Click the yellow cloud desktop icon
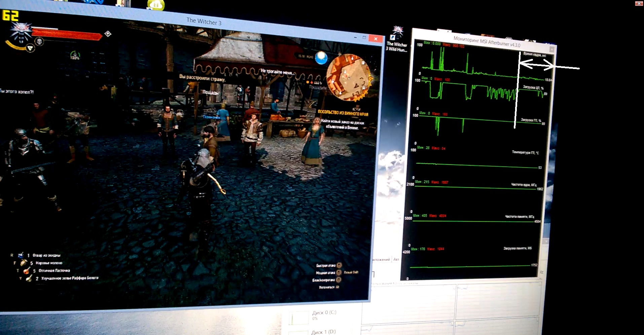The image size is (644, 335). [156, 5]
